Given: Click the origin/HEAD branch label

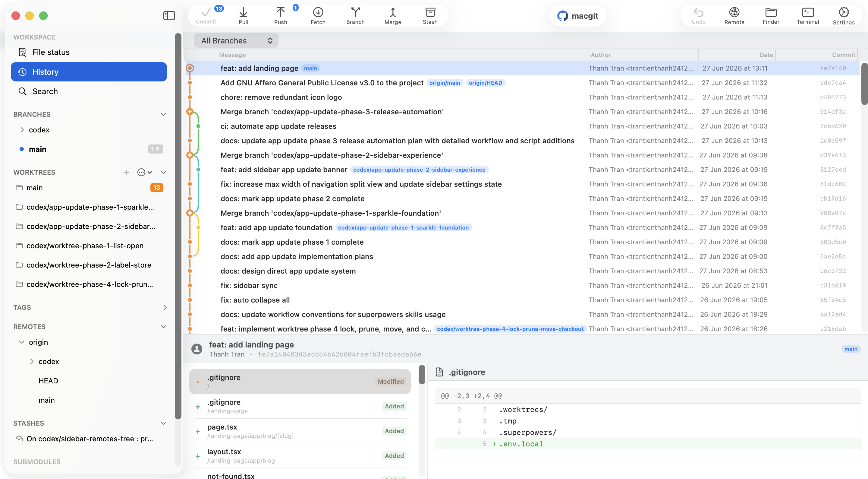Looking at the screenshot, I should tap(485, 83).
